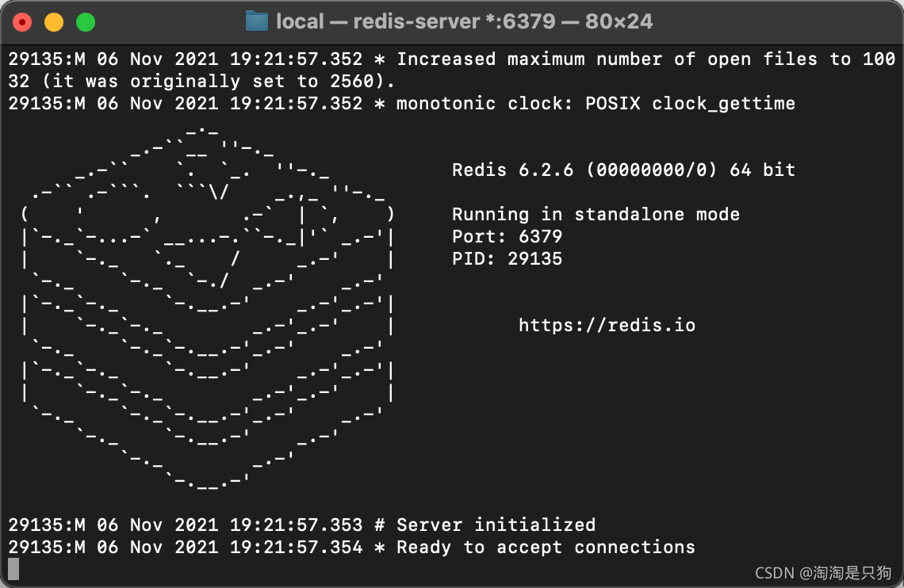The width and height of the screenshot is (904, 588).
Task: Click the terminal cursor block at prompt
Action: pyautogui.click(x=13, y=569)
